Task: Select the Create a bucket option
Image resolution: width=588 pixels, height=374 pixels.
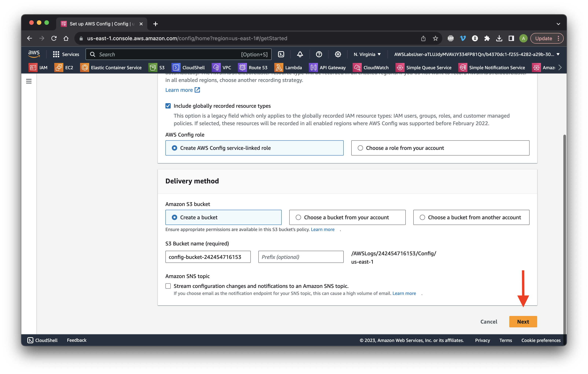Action: tap(223, 217)
